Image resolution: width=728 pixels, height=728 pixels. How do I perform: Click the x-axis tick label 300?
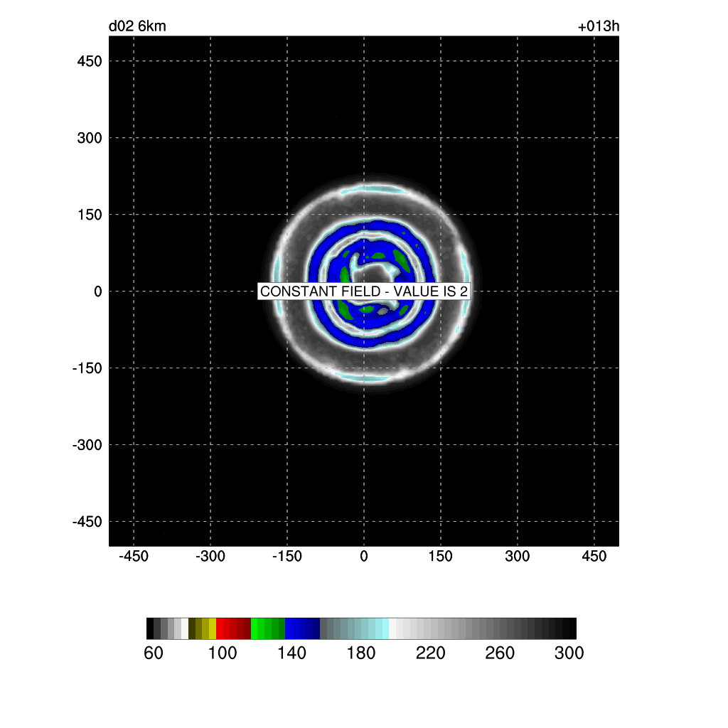pyautogui.click(x=518, y=556)
